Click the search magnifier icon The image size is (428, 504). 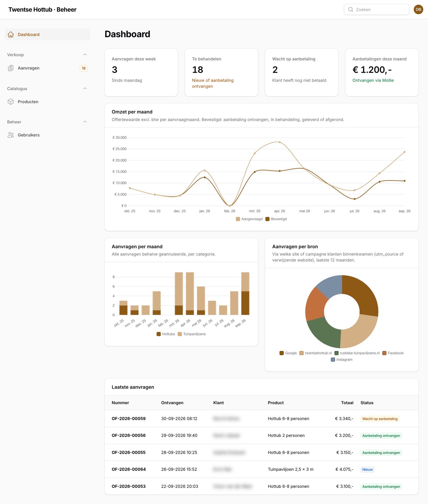pyautogui.click(x=351, y=10)
